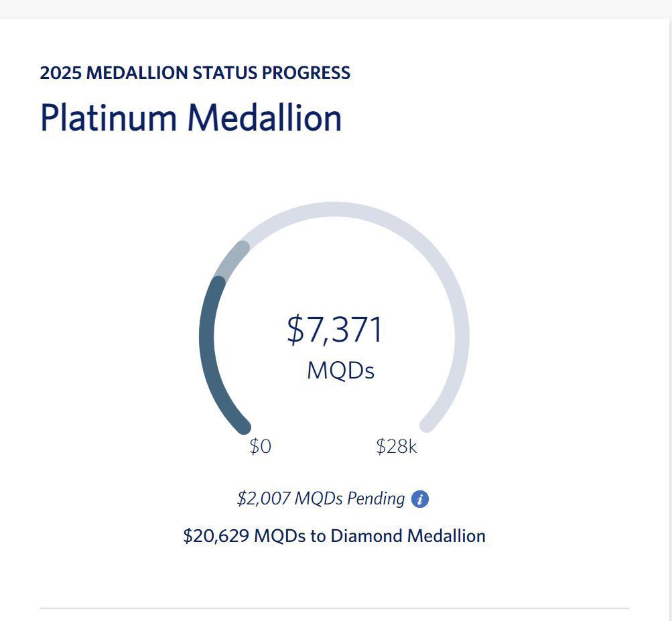
Task: Click the "$2,007" figure in the pending line
Action: [264, 498]
